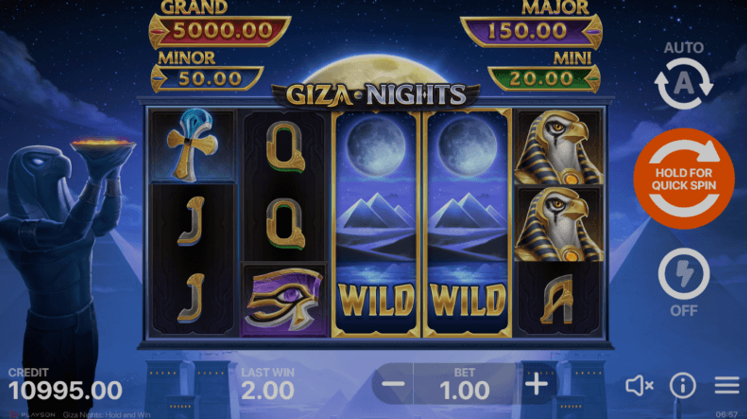The width and height of the screenshot is (747, 419).
Task: Start a spin with the orange button
Action: [x=684, y=179]
